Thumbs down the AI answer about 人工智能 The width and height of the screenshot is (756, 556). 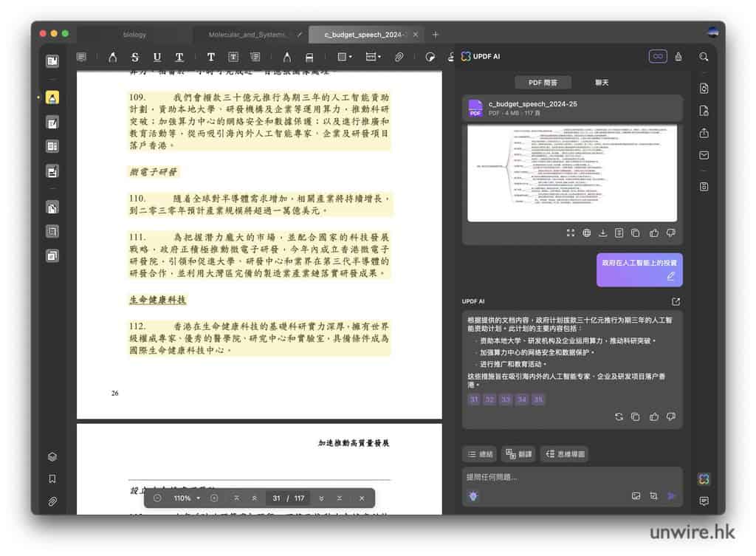(670, 417)
